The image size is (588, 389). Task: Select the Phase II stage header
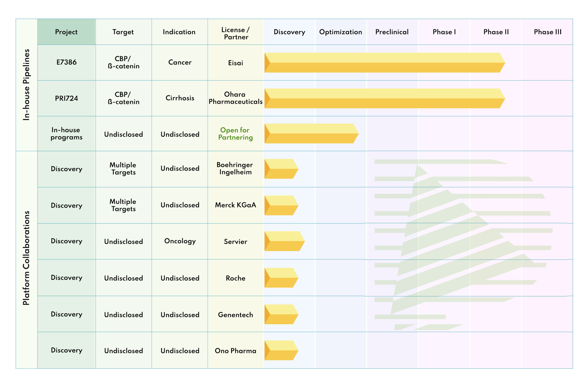496,32
